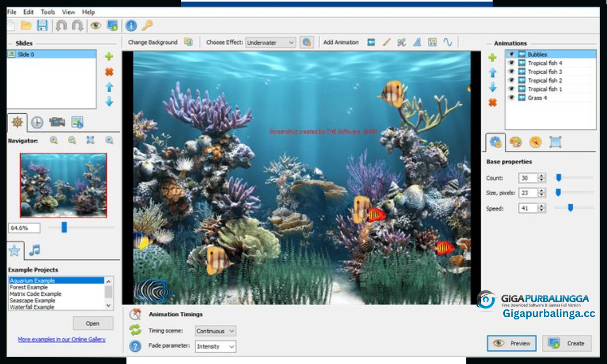This screenshot has width=607, height=364.
Task: Toggle visibility eye of Bubbles animation
Action: pos(511,54)
